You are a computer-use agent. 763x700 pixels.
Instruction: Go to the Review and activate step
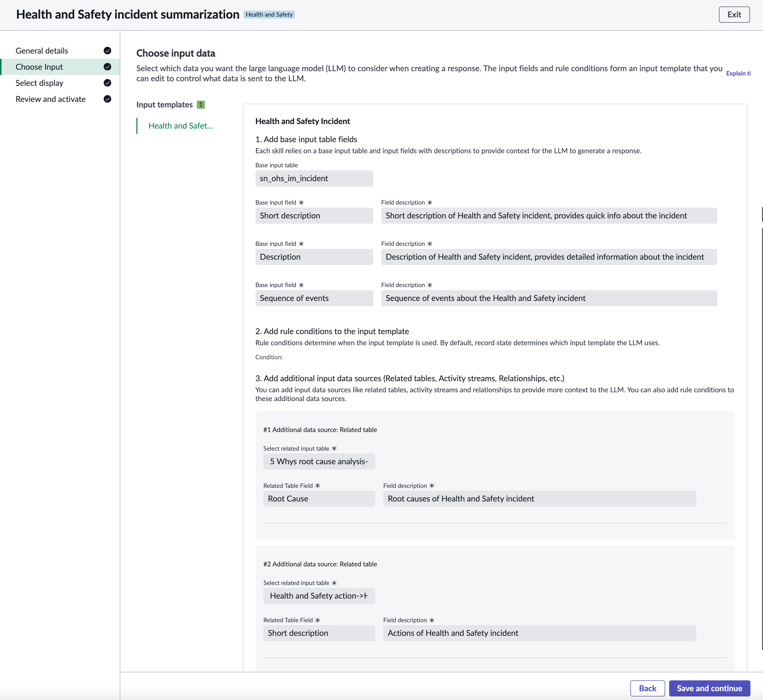pyautogui.click(x=60, y=99)
